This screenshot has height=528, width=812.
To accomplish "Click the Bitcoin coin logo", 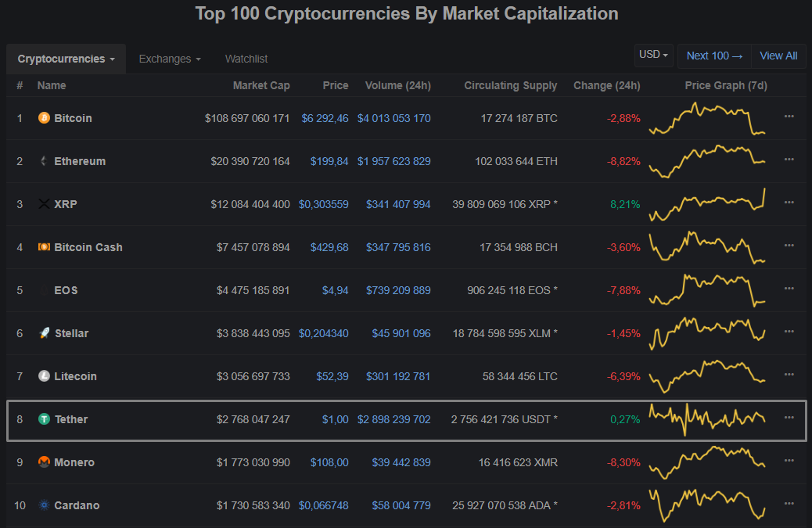I will (45, 118).
